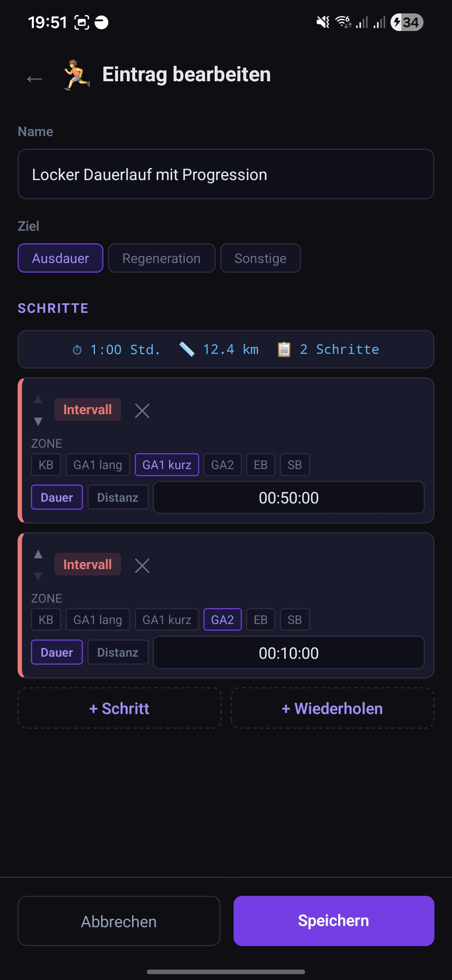Select the Ausdauer goal tab

click(60, 258)
